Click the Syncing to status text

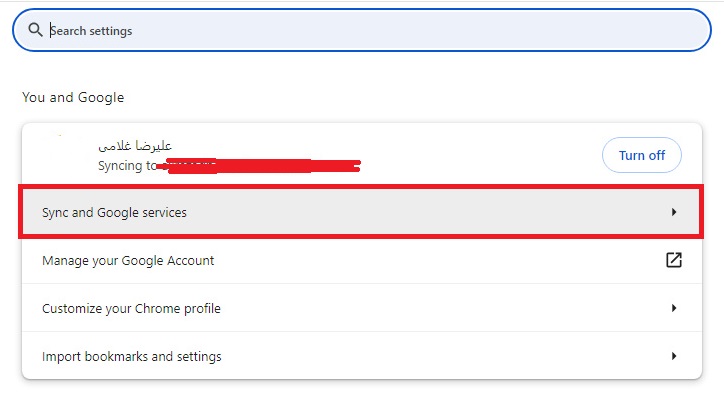coord(127,166)
